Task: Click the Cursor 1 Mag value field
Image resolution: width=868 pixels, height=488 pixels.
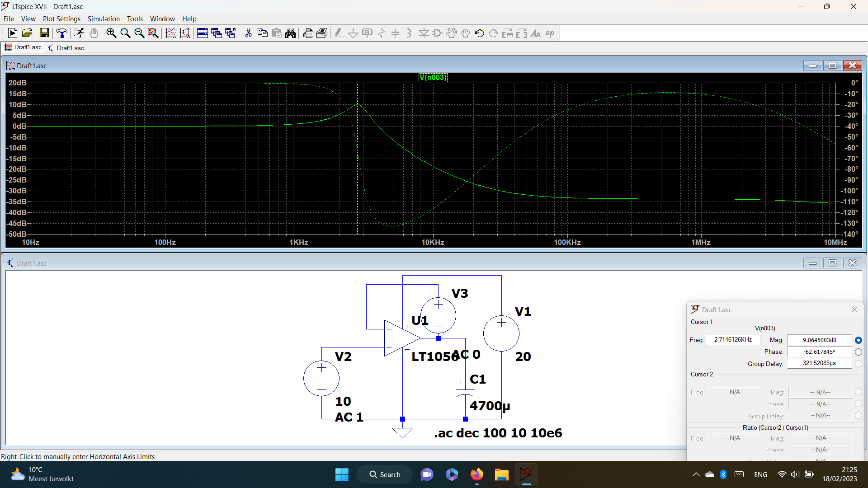Action: [819, 340]
